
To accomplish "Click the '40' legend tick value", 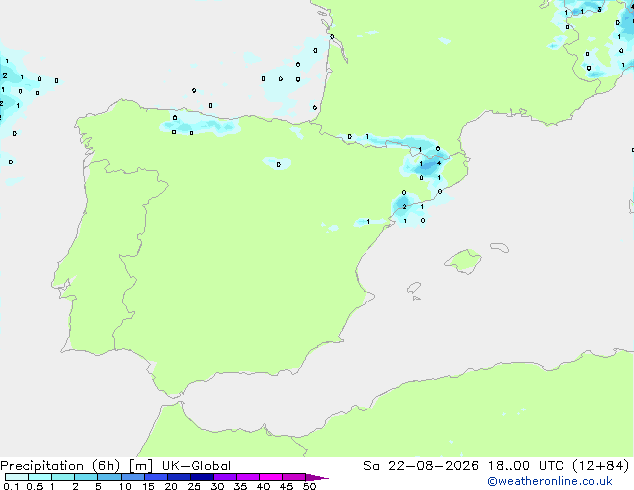I will (263, 486).
